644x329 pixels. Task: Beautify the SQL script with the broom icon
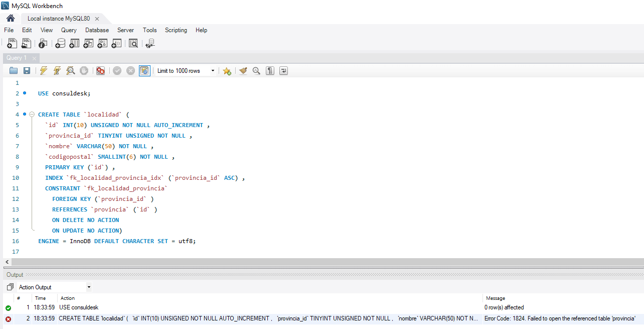pos(243,70)
